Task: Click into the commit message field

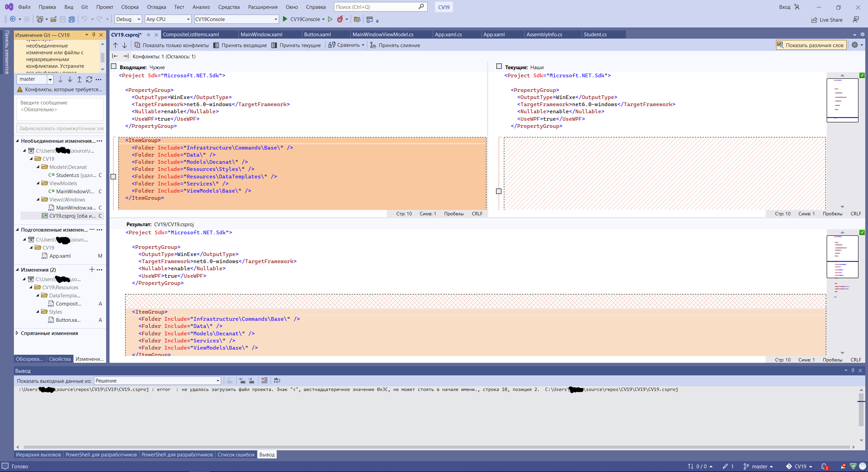Action: [x=60, y=109]
